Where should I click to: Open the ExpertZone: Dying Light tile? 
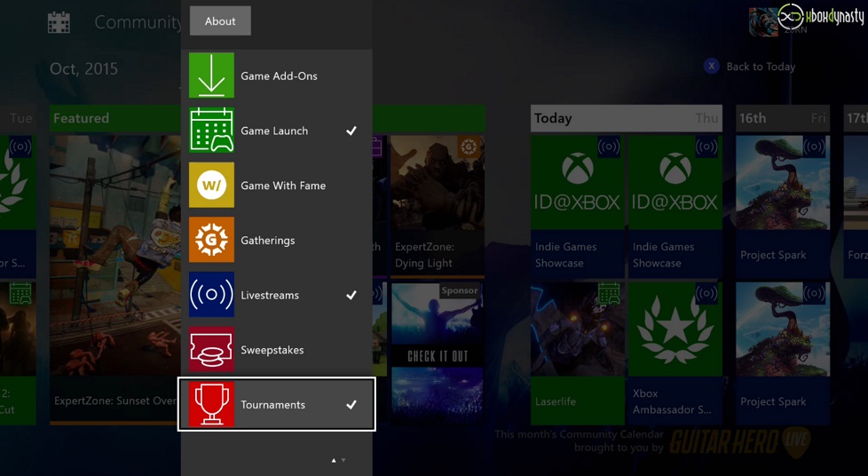coord(438,205)
